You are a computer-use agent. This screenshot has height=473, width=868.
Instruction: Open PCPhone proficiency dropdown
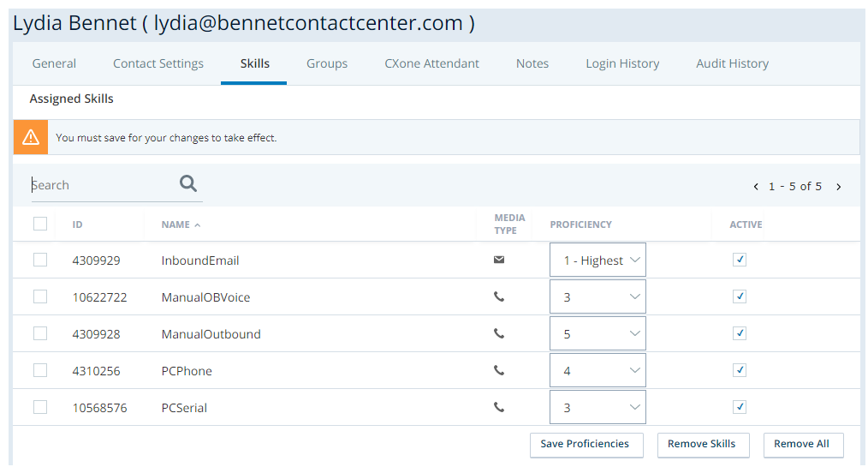click(x=597, y=370)
